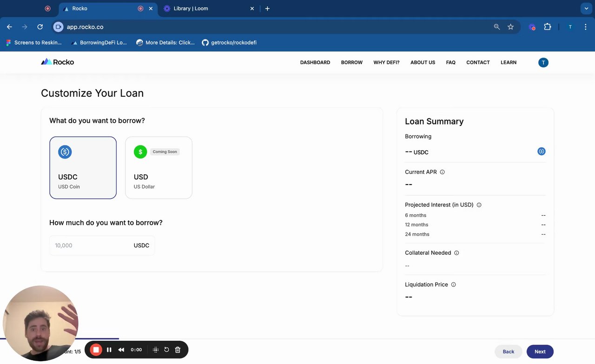Image resolution: width=595 pixels, height=364 pixels.
Task: Click the camera site-info icon in the address bar
Action: (x=58, y=27)
